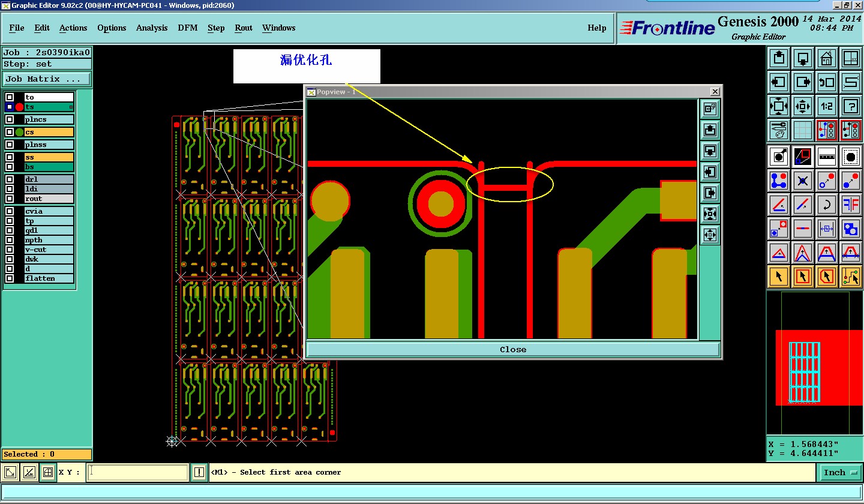Click the mirror F icon

pos(850,205)
